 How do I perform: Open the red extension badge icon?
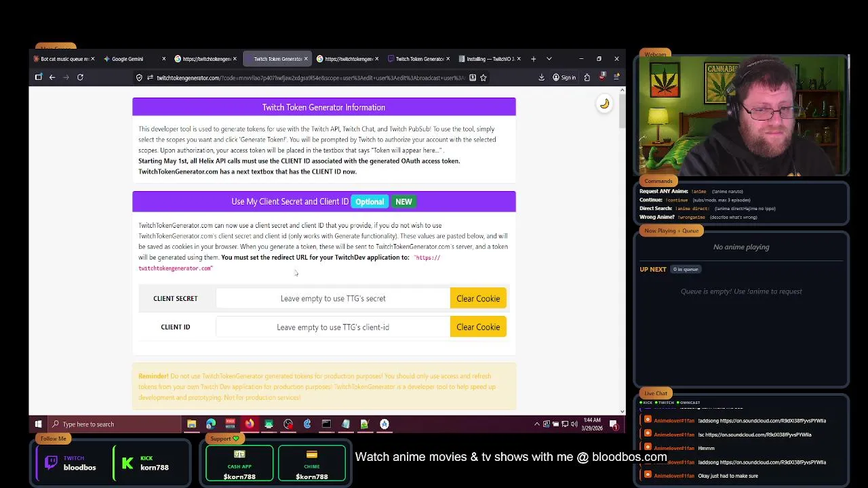pyautogui.click(x=601, y=77)
